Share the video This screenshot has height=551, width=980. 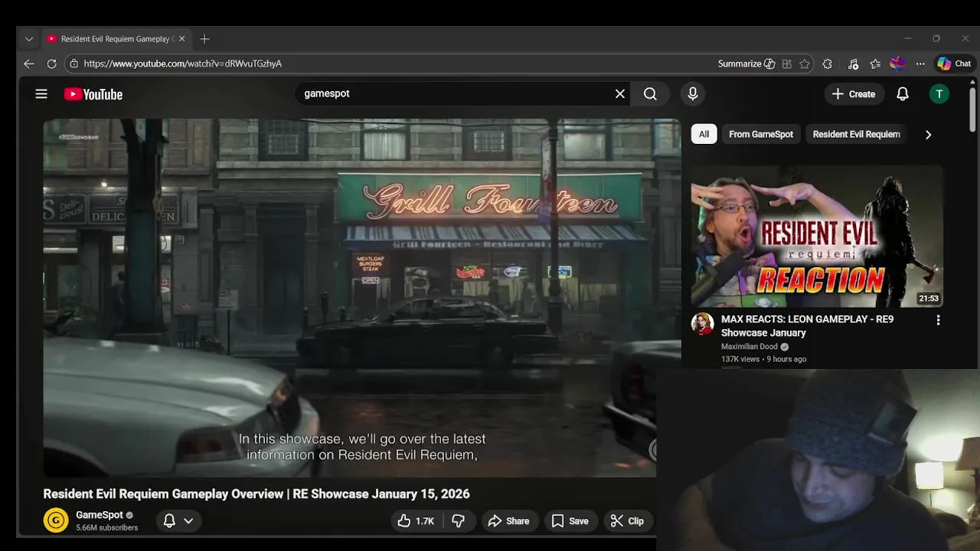[508, 520]
